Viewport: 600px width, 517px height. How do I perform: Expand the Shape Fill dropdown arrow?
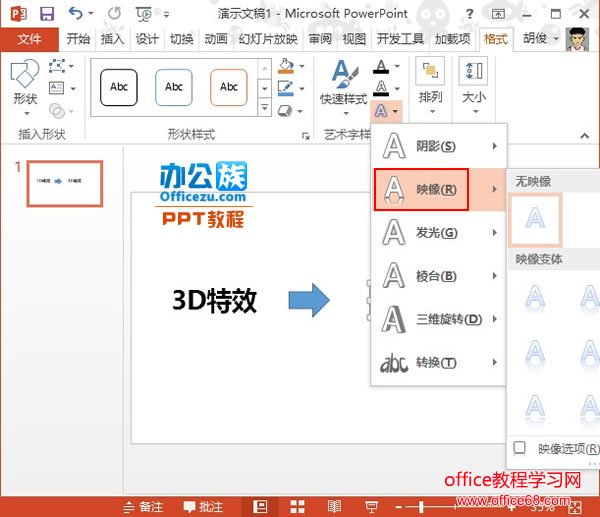click(x=302, y=66)
